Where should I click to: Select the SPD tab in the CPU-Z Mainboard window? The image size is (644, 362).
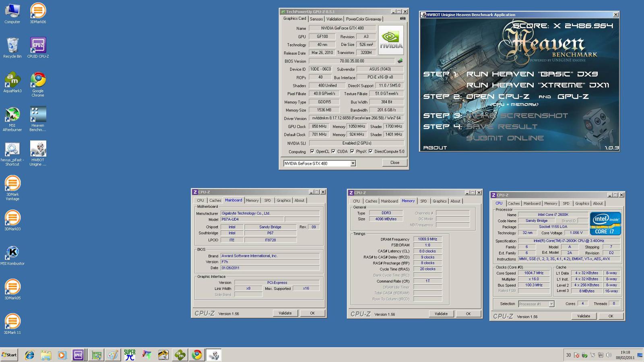tap(268, 201)
